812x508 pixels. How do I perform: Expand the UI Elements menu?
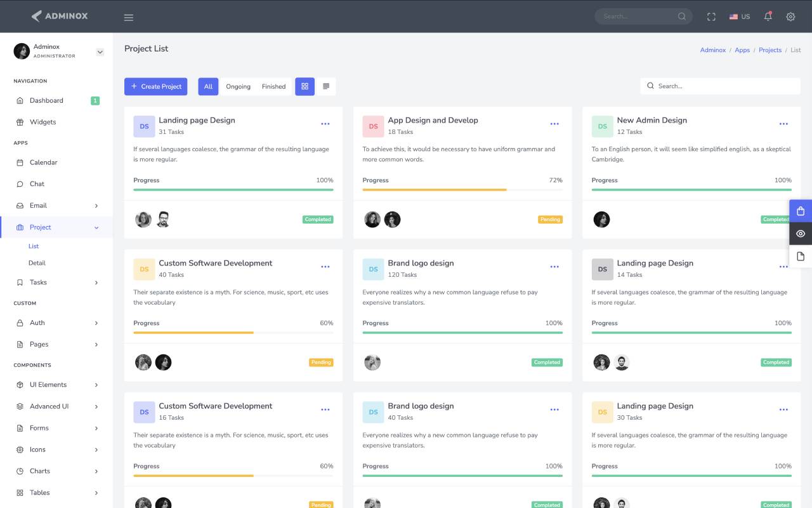pyautogui.click(x=56, y=385)
